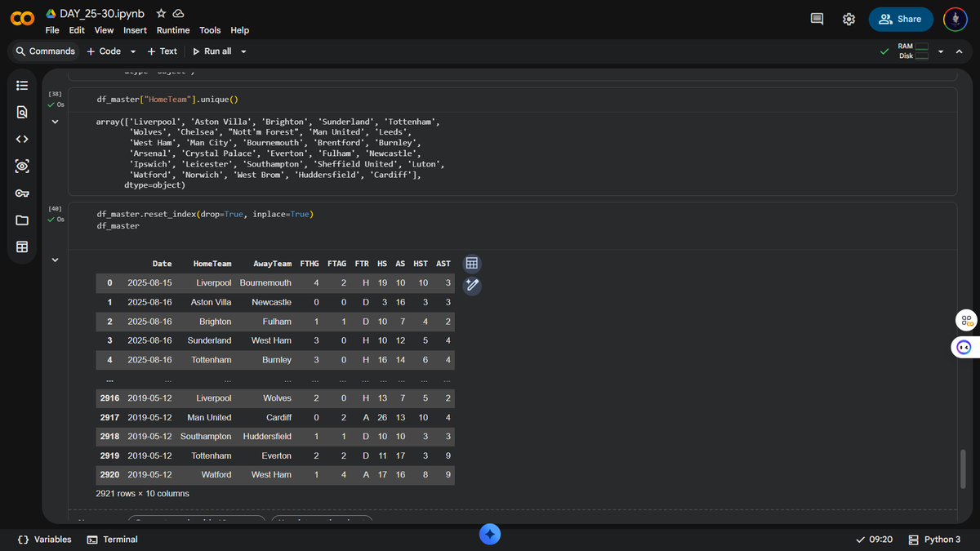Open the Variables inspector eye icon
The height and width of the screenshot is (551, 980).
[22, 166]
